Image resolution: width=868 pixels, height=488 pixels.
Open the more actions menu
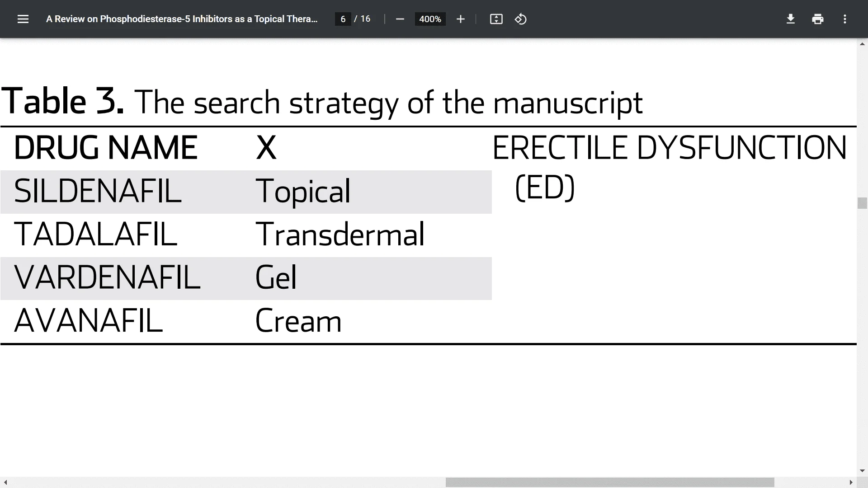click(844, 19)
